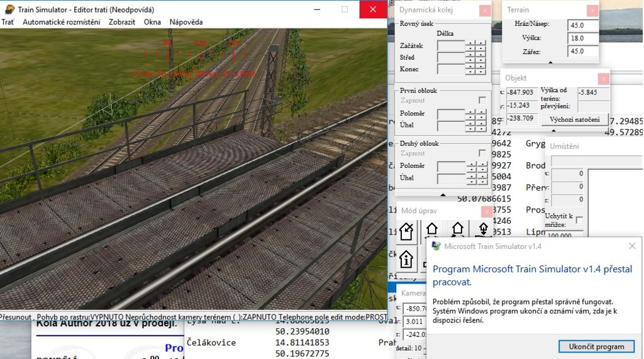Click the crash dialog's Train Simulator icon

click(x=436, y=246)
